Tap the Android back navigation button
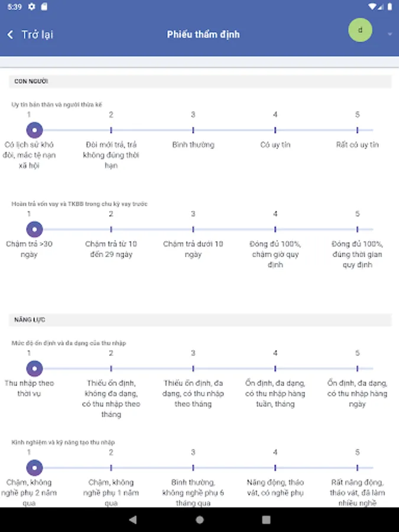Screen dimensions: 399x532 click(x=132, y=520)
